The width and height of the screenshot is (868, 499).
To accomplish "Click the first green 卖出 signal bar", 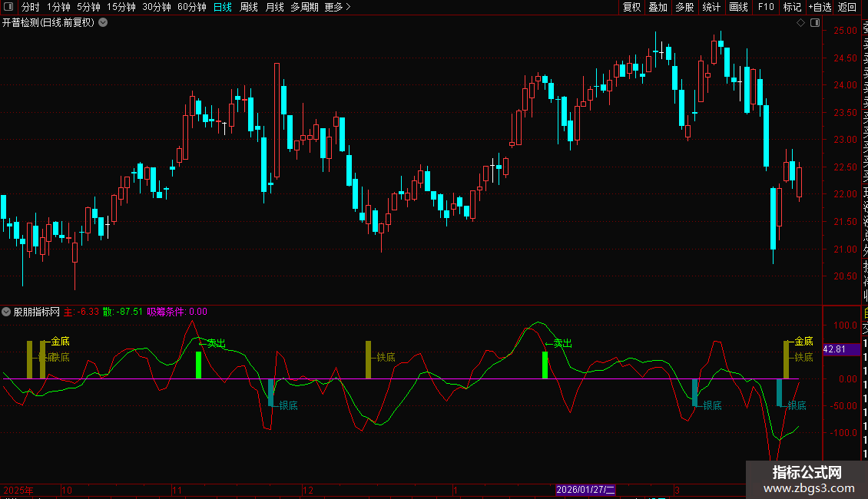I will (199, 365).
